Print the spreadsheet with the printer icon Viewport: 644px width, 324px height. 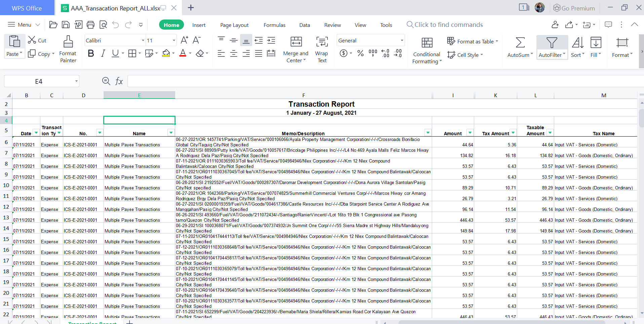[x=90, y=25]
